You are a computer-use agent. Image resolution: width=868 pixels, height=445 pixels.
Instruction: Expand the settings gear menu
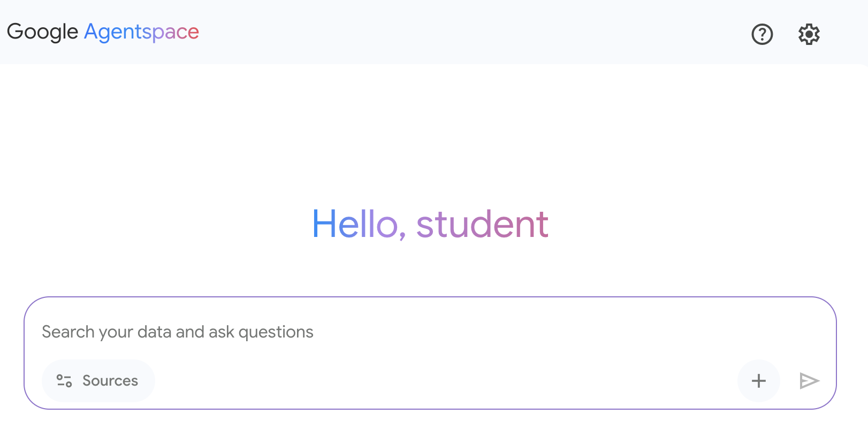pos(809,34)
